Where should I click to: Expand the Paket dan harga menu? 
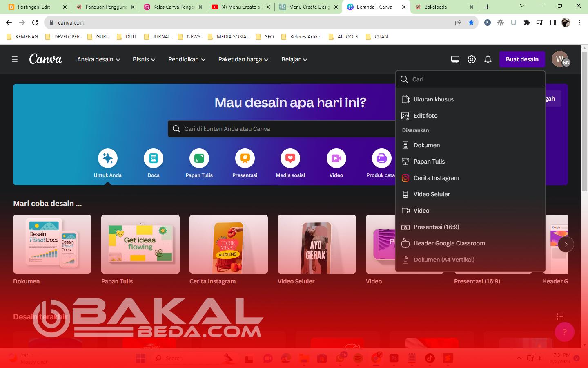[x=243, y=59]
